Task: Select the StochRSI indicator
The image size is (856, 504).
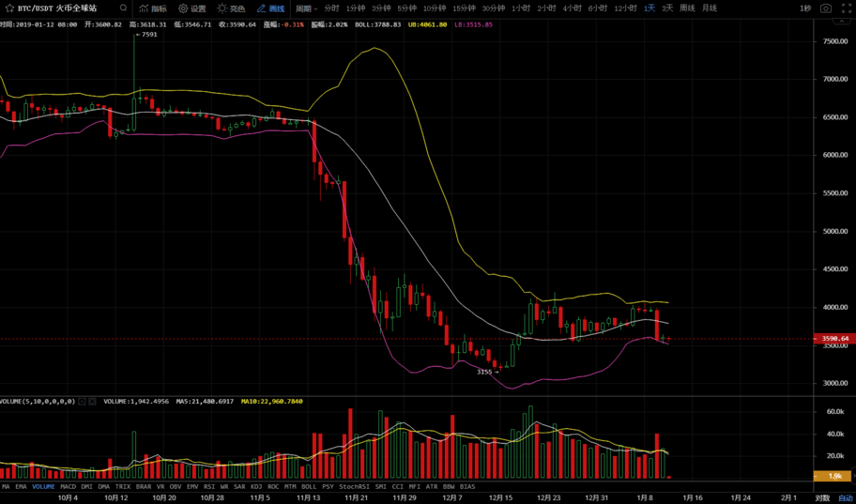Action: [354, 487]
